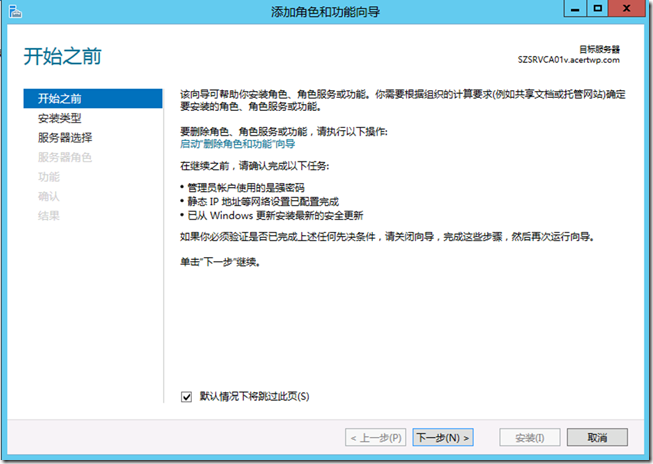
Task: Go to the 安装类型 step
Action: [60, 118]
